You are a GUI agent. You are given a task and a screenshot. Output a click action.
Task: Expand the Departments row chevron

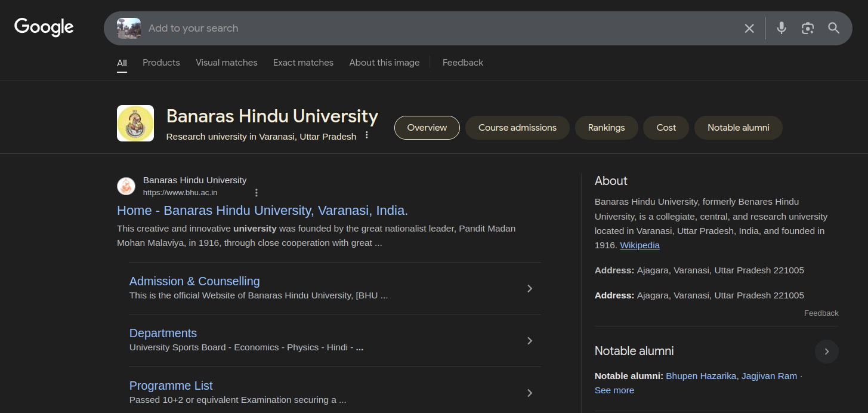(529, 341)
